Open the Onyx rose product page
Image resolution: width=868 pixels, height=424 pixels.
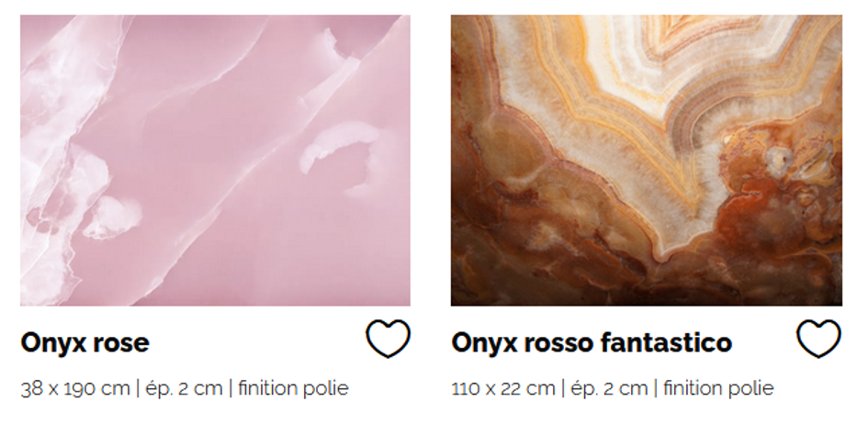click(85, 342)
